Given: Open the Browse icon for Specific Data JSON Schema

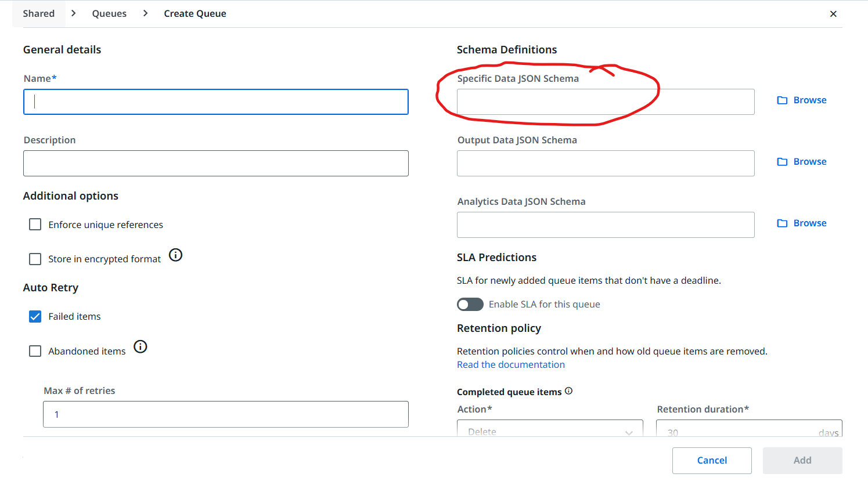Looking at the screenshot, I should click(x=781, y=100).
